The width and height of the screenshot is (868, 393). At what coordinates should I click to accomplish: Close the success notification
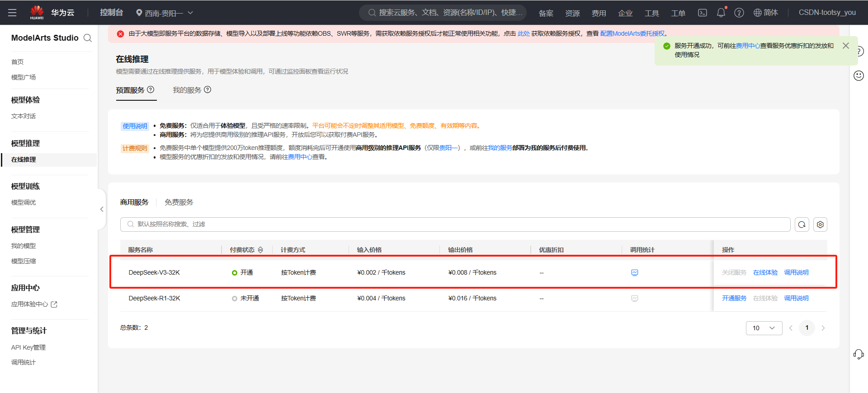pyautogui.click(x=846, y=46)
